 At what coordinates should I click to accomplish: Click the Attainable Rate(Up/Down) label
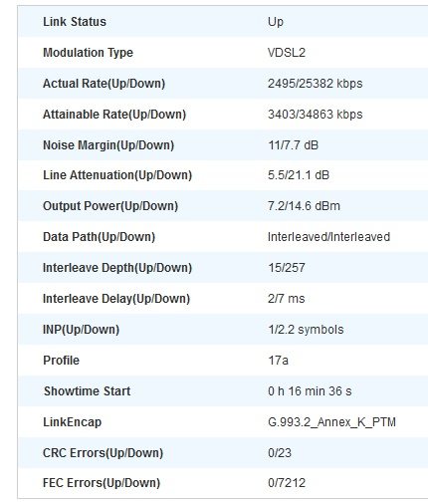click(x=114, y=115)
